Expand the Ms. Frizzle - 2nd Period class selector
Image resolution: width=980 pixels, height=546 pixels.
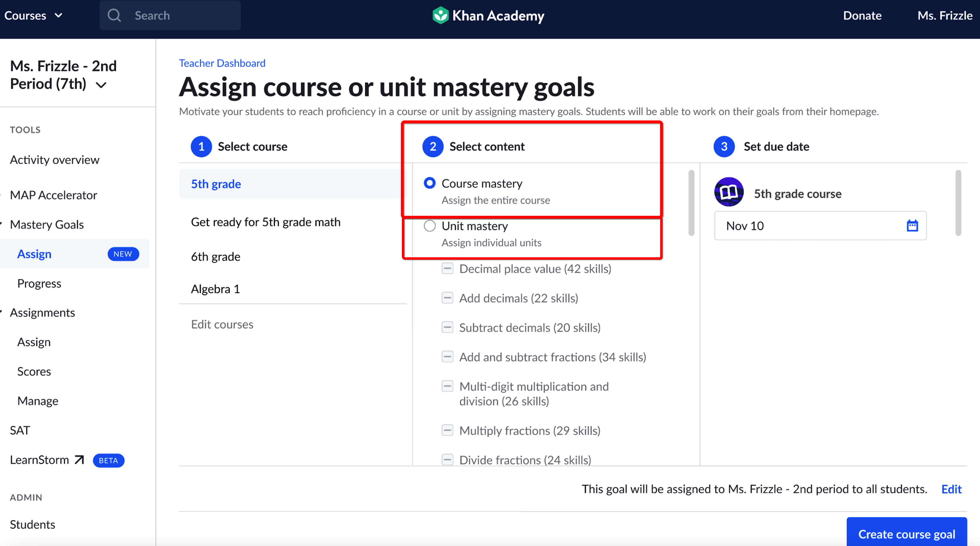point(101,84)
